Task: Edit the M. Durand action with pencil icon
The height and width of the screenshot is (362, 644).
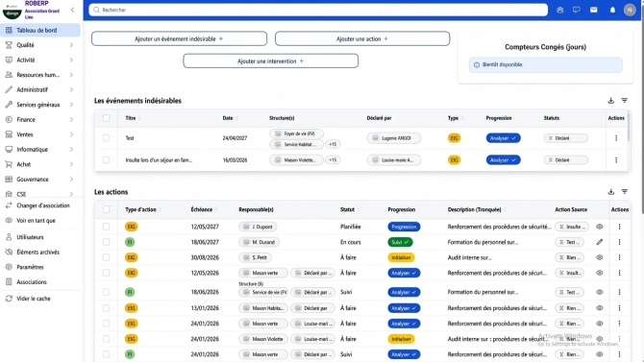Action: coord(600,242)
